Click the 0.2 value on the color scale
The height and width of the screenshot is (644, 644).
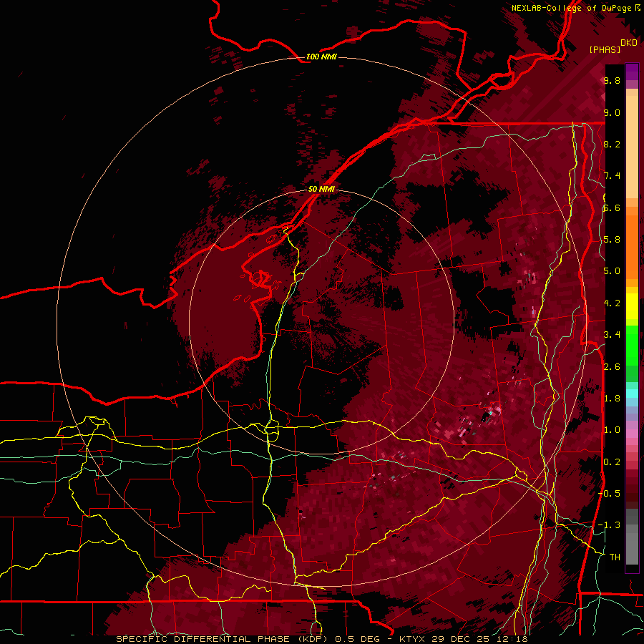(612, 462)
